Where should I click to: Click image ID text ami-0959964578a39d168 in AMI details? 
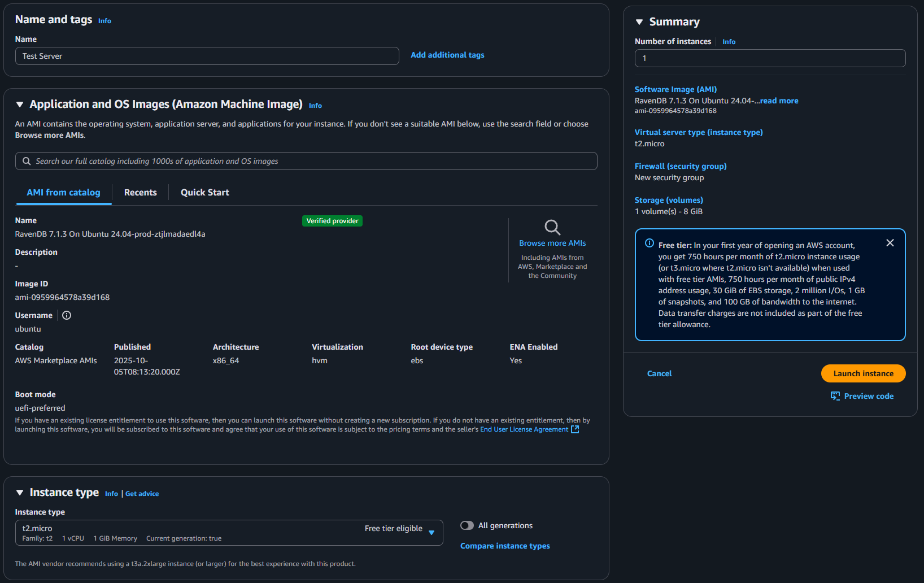pyautogui.click(x=62, y=297)
